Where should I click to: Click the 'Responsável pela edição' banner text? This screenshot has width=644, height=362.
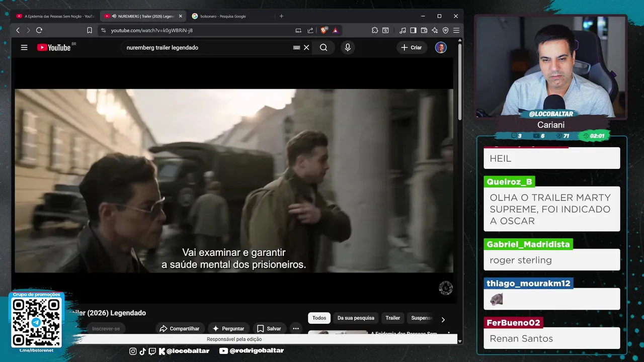click(x=234, y=339)
